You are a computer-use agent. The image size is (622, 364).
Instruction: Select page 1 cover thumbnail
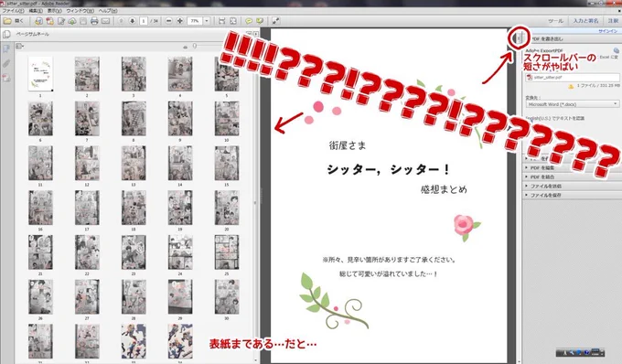(x=40, y=73)
